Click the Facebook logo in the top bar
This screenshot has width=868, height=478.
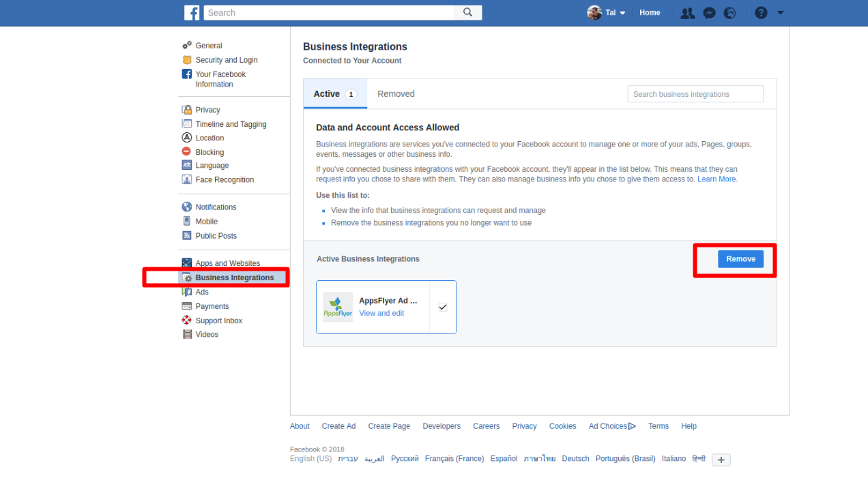pyautogui.click(x=192, y=12)
